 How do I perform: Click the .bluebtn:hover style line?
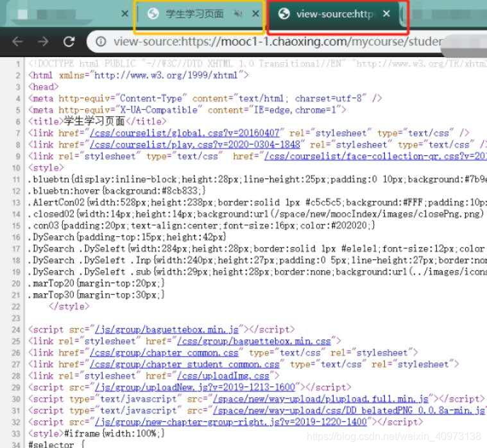tap(117, 191)
